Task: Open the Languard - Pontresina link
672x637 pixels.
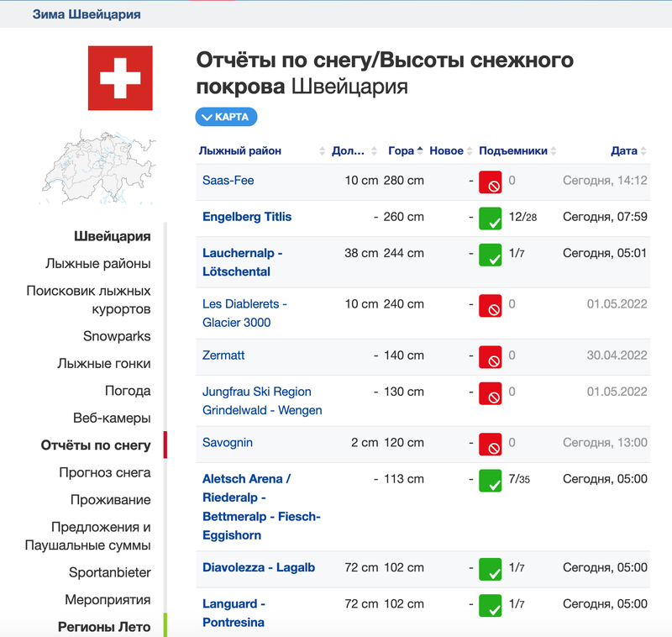Action: [234, 613]
